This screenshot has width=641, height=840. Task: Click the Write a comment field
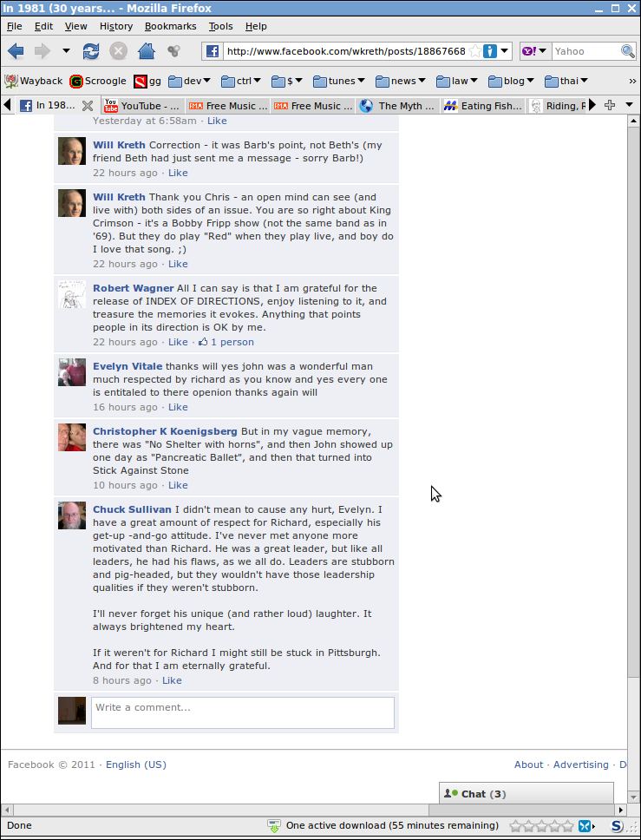pos(243,712)
